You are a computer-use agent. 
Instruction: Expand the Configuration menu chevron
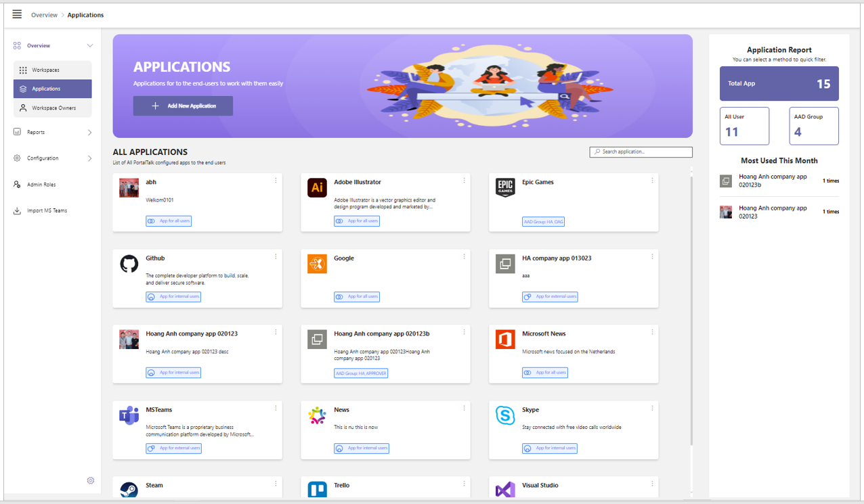[x=89, y=158]
